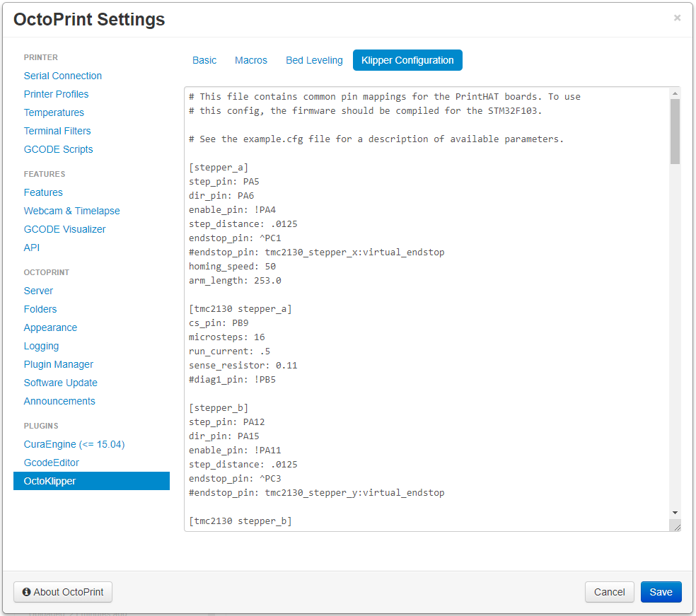Click the stepper_x virtual_endstop comment line
This screenshot has width=696, height=616.
pyautogui.click(x=316, y=252)
